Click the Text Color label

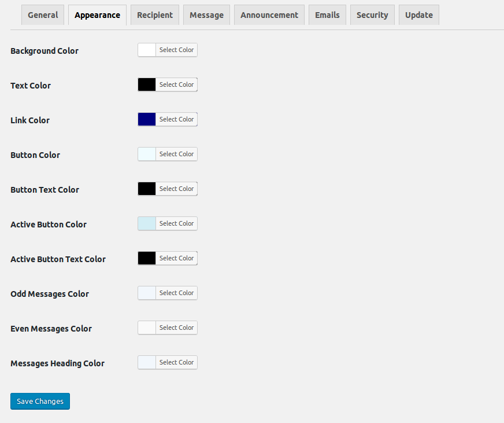[31, 86]
